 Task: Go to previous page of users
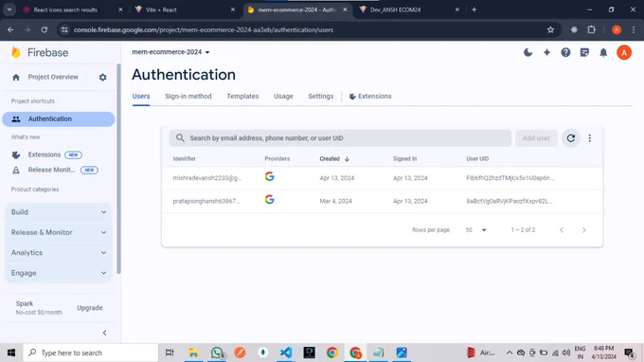562,230
